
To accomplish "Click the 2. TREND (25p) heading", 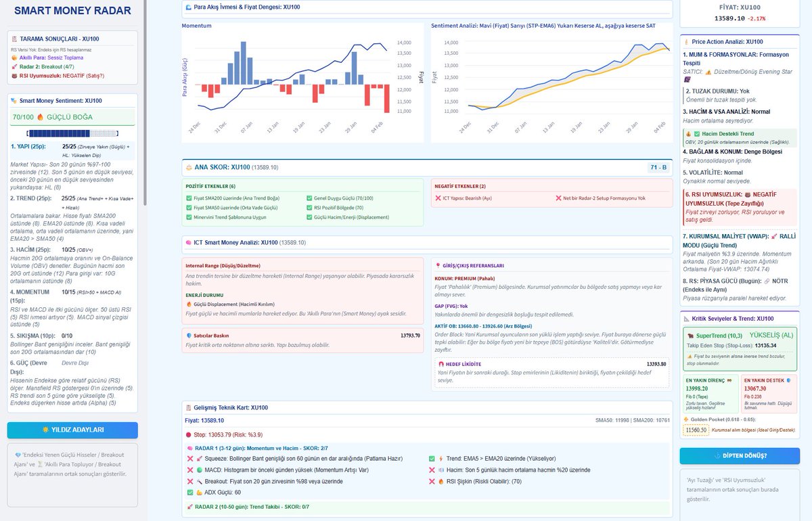I will click(30, 198).
